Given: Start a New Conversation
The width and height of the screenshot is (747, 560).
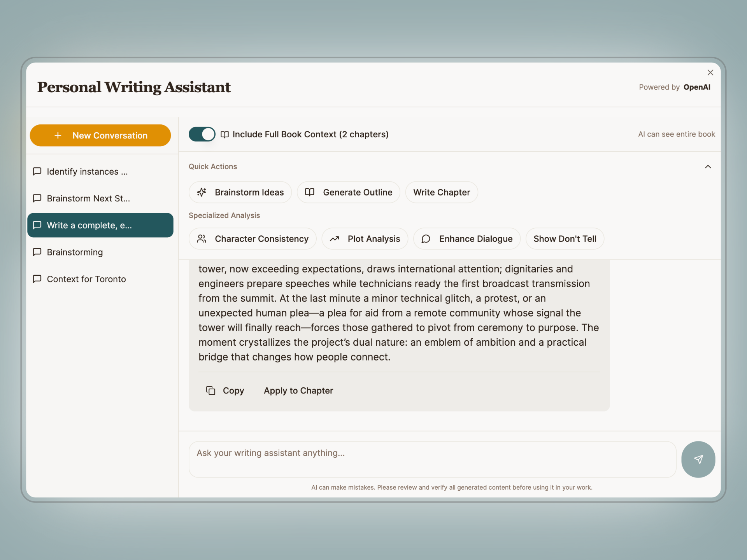Looking at the screenshot, I should pyautogui.click(x=100, y=135).
